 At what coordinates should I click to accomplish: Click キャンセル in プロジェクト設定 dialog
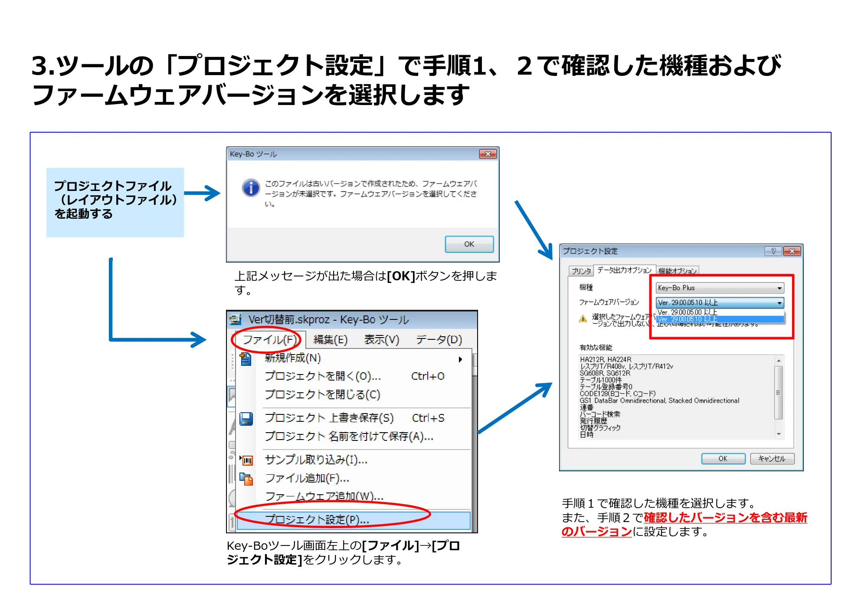pyautogui.click(x=772, y=458)
